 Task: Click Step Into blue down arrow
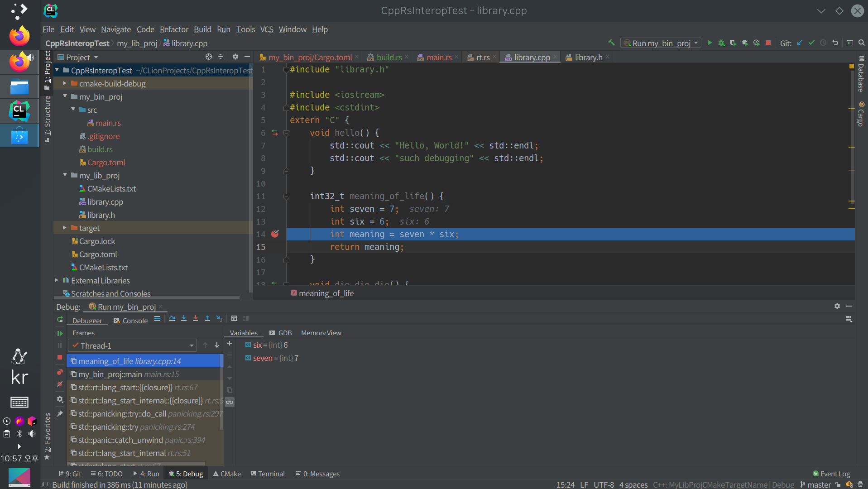point(184,318)
